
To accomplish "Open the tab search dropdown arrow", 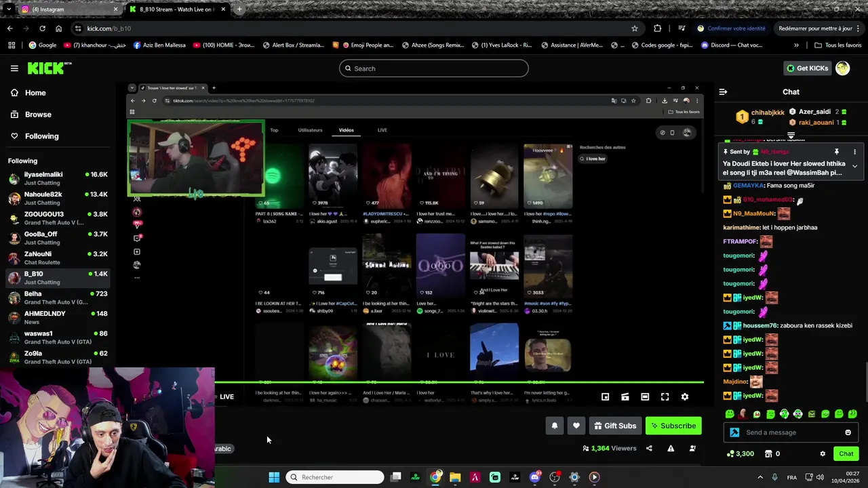I will pos(8,9).
